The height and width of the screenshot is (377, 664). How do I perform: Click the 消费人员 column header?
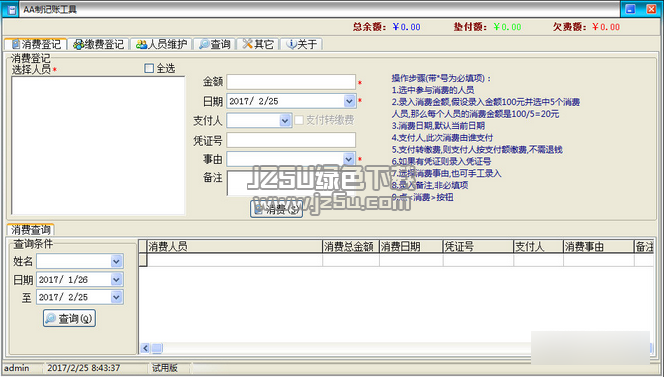235,247
